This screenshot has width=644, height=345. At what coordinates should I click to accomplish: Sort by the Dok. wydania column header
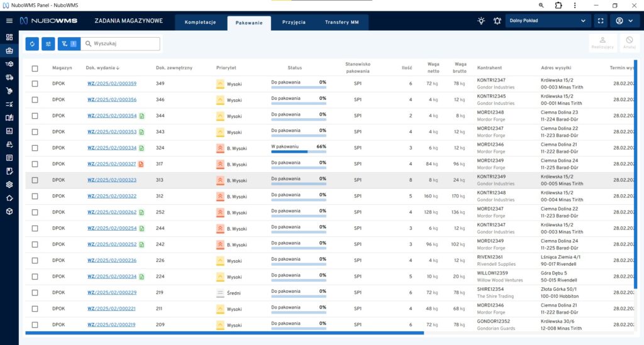click(102, 68)
